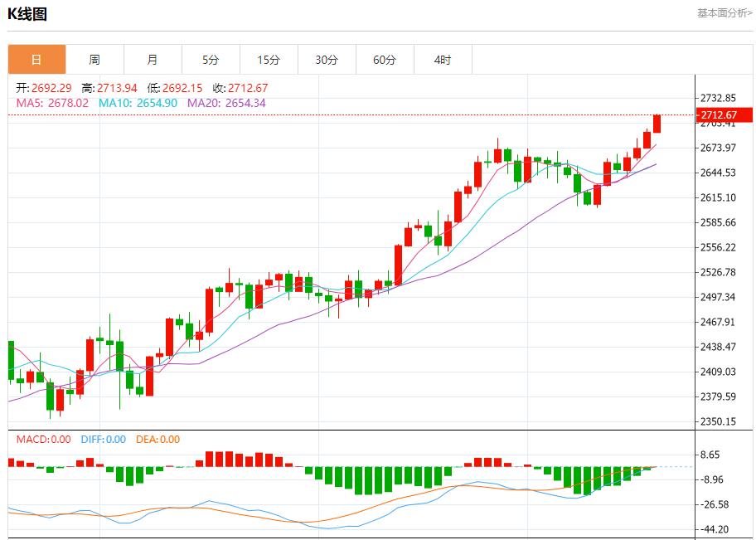The height and width of the screenshot is (540, 756).
Task: Open the 基本面分析 link
Action: 724,13
